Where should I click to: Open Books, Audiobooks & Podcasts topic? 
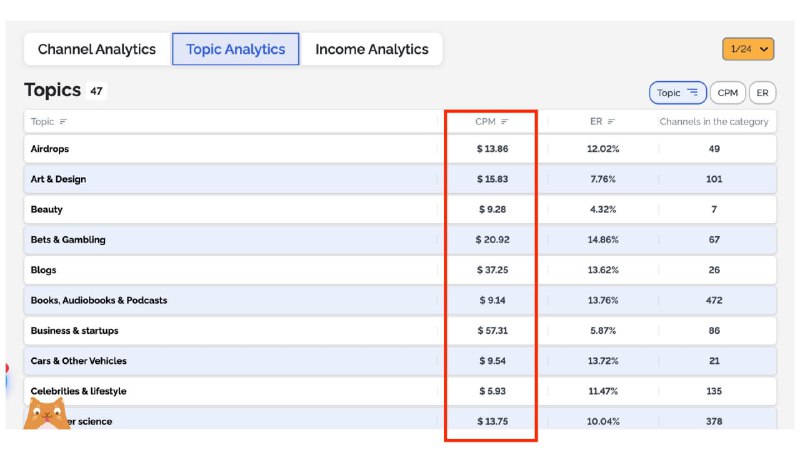(99, 300)
